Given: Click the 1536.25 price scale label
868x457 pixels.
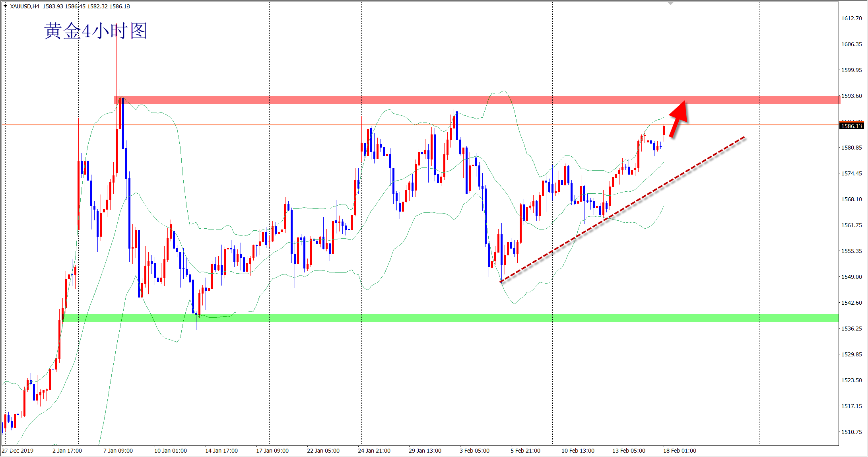Looking at the screenshot, I should click(x=851, y=329).
